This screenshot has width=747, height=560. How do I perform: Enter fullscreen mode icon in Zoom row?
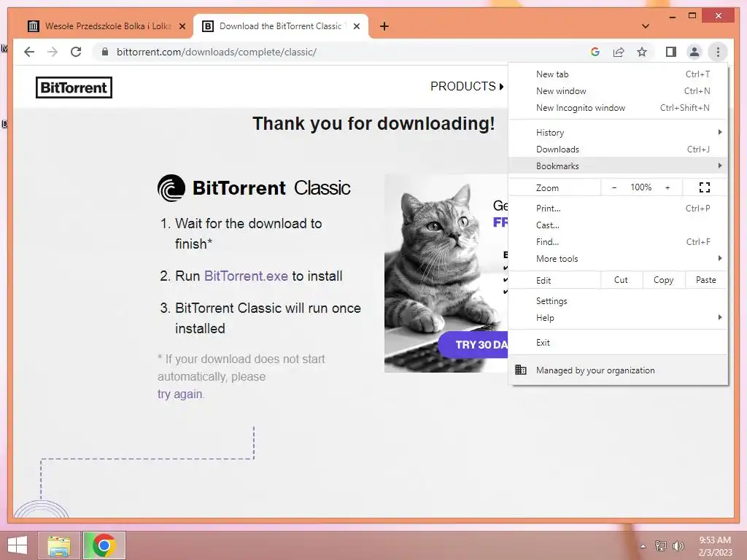coord(705,187)
